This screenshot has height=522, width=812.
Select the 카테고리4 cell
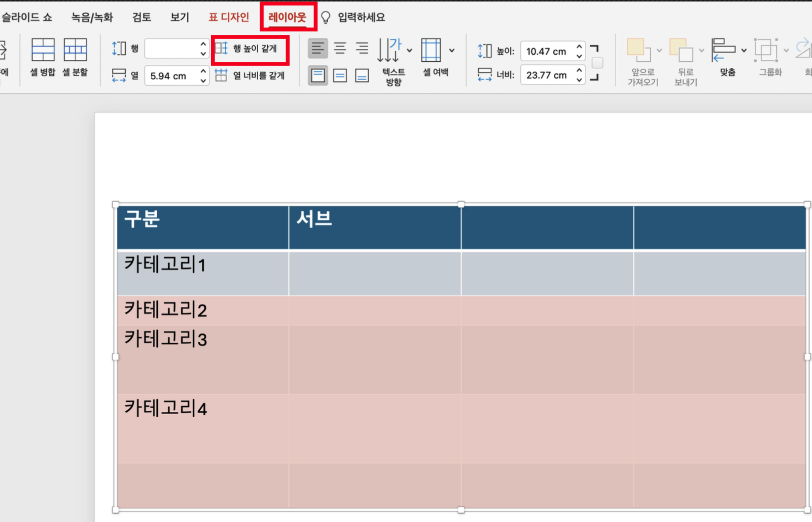click(203, 428)
